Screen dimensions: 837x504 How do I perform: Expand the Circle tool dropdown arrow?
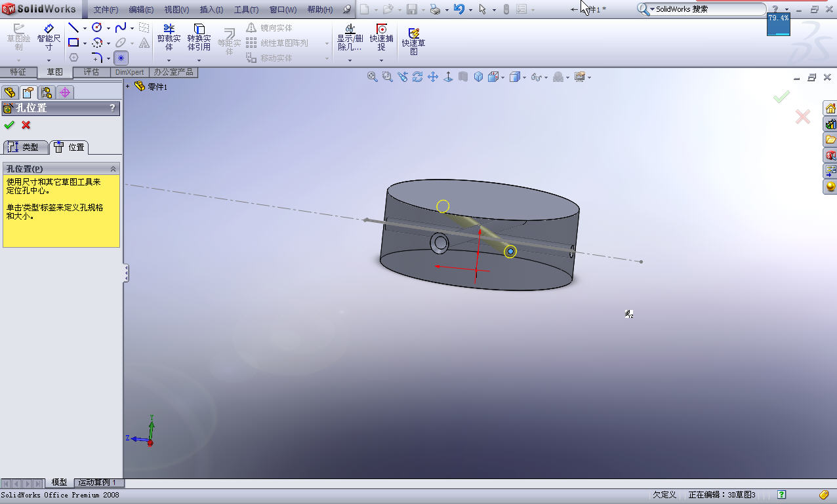[x=108, y=28]
